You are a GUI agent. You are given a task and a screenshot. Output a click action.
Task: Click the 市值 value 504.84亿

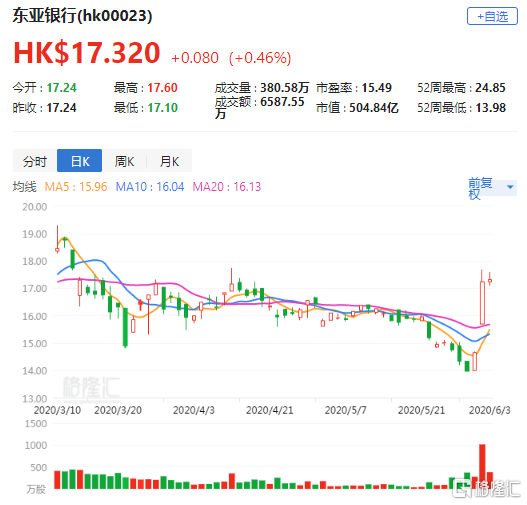click(x=374, y=108)
